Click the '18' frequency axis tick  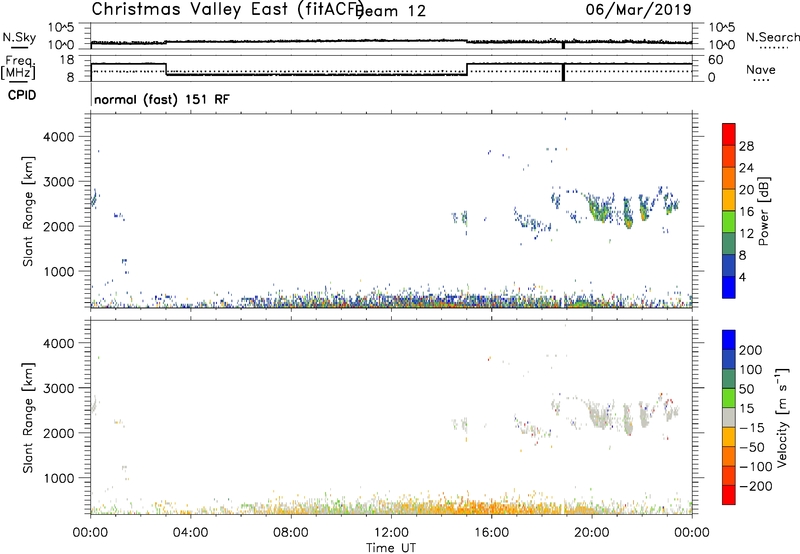[x=66, y=60]
